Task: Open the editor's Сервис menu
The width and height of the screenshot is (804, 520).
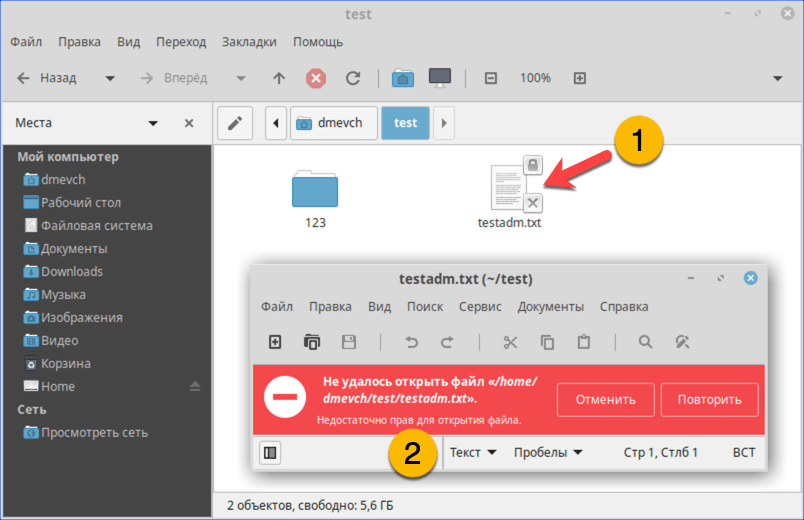Action: point(480,307)
